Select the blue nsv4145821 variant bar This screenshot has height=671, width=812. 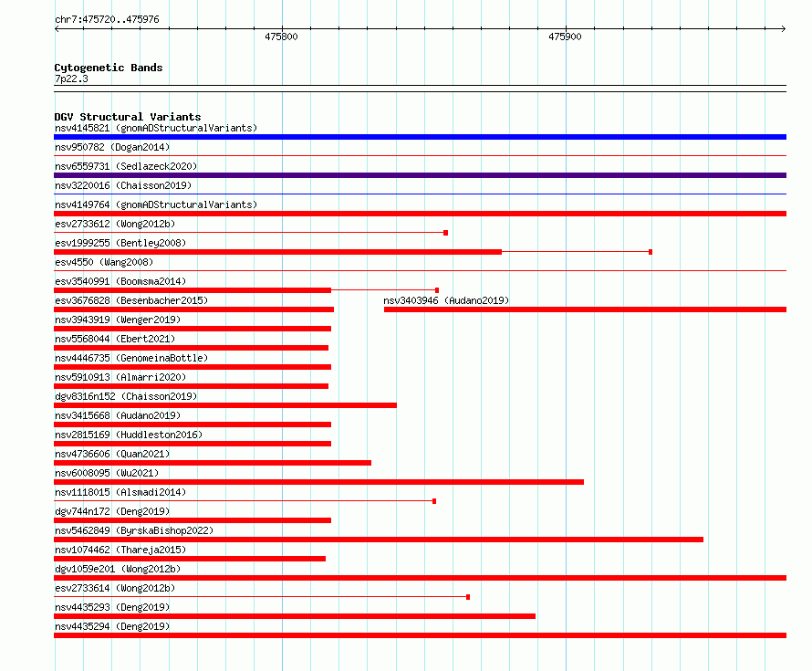(420, 137)
